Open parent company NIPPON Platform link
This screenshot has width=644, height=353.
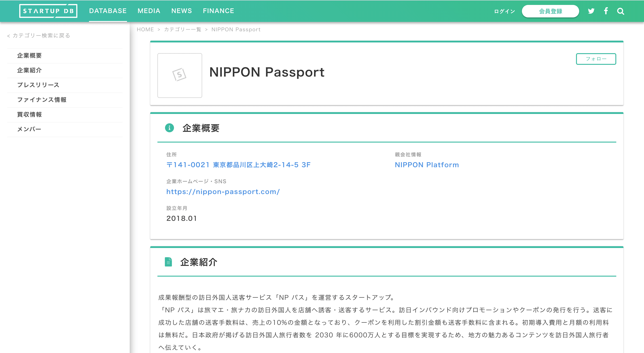[x=427, y=165]
